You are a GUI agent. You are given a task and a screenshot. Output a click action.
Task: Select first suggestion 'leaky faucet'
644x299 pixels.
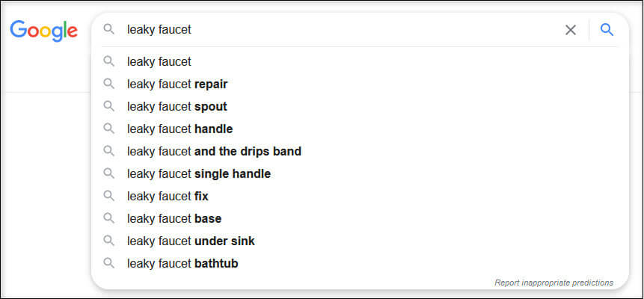[360, 62]
